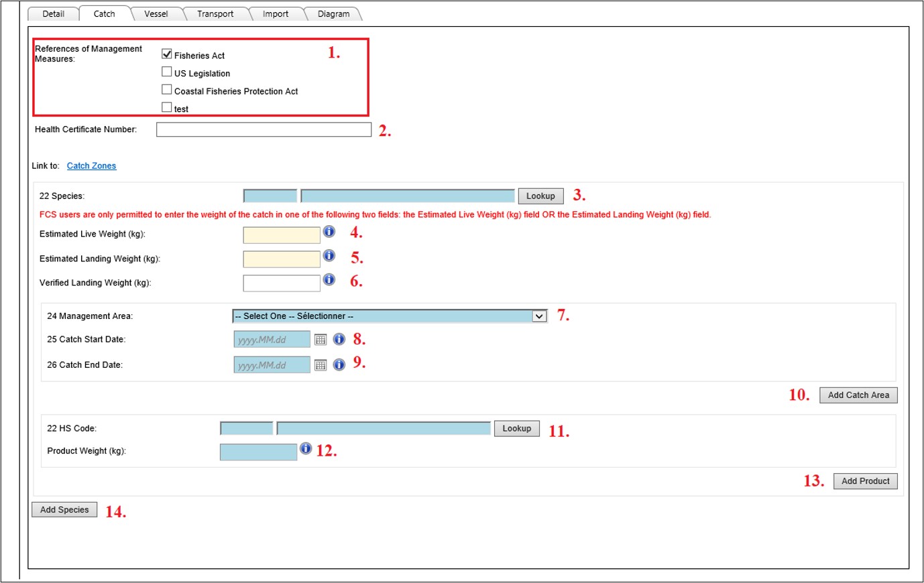Tick the test checkbox
The image size is (924, 583).
(167, 107)
